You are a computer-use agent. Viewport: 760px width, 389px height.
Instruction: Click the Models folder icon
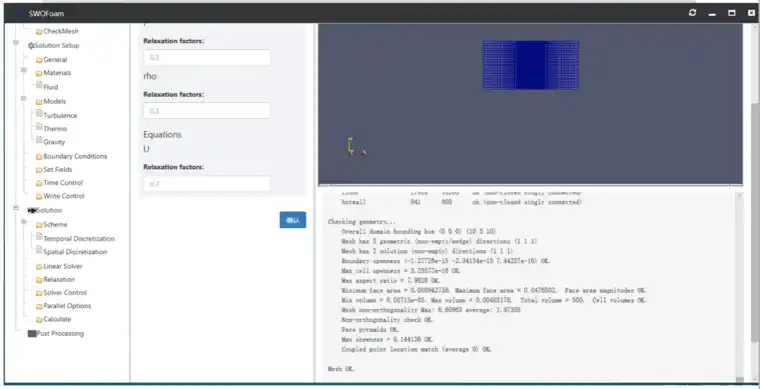(x=39, y=102)
